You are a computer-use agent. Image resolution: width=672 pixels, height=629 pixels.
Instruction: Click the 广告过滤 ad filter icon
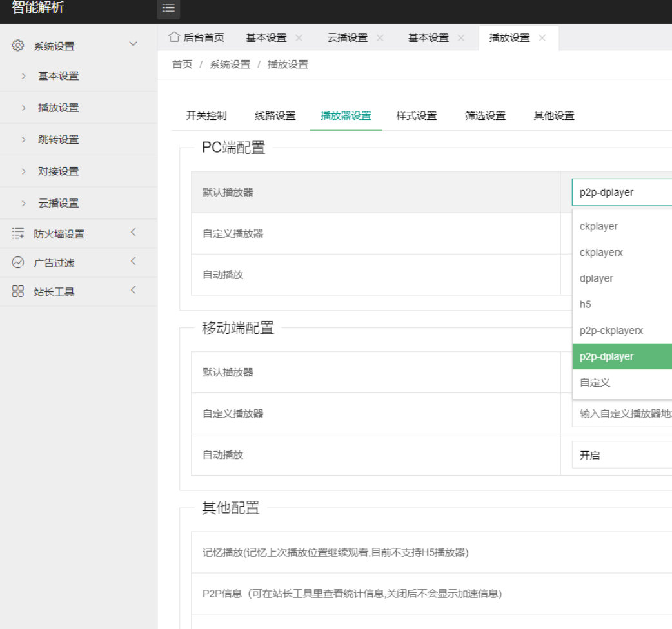pyautogui.click(x=19, y=262)
